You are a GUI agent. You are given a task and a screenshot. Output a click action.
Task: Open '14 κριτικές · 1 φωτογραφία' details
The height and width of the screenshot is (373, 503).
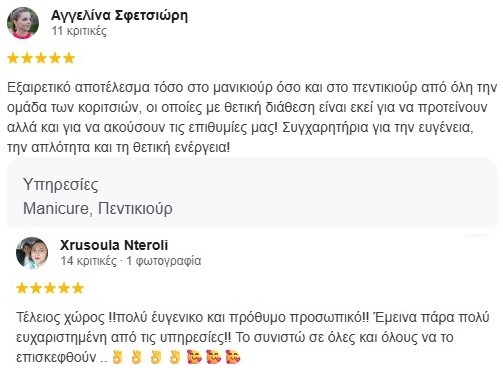click(131, 261)
